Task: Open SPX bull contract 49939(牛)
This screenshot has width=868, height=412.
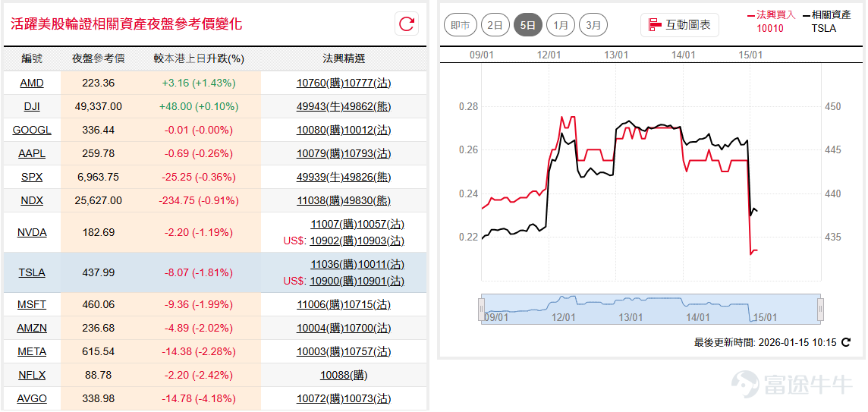Action: tap(320, 178)
